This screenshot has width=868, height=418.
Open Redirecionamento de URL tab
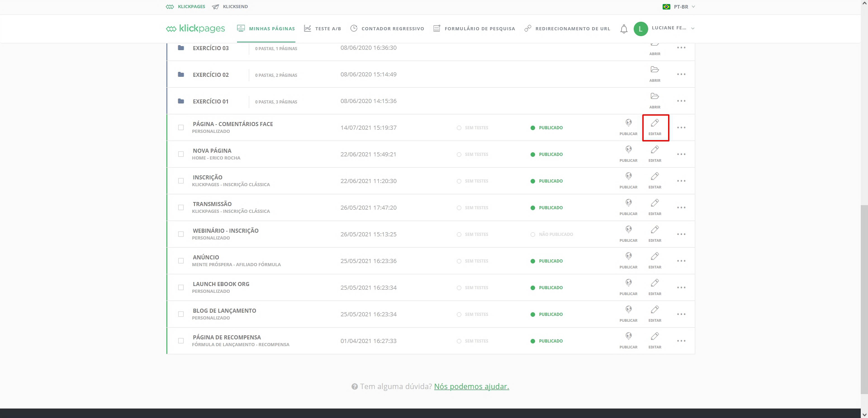click(567, 29)
